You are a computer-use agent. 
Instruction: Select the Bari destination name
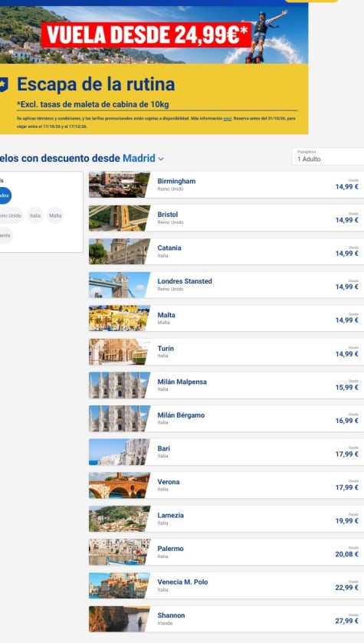click(163, 448)
